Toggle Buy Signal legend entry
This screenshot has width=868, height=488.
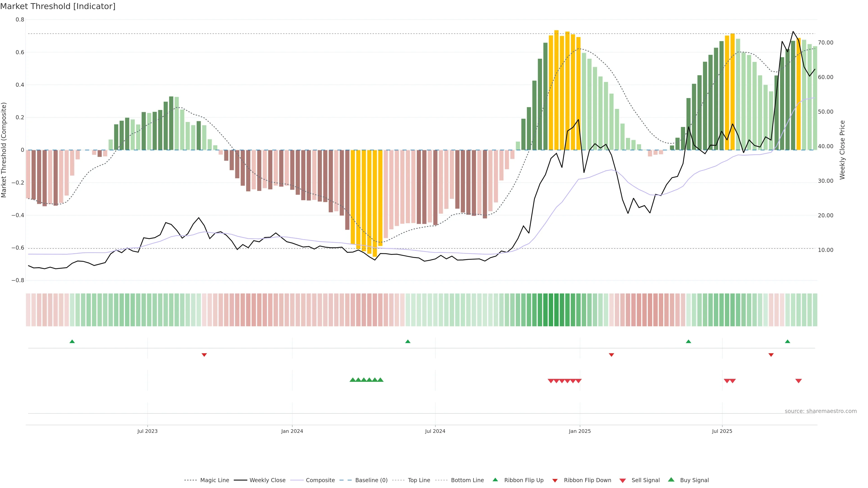[694, 480]
